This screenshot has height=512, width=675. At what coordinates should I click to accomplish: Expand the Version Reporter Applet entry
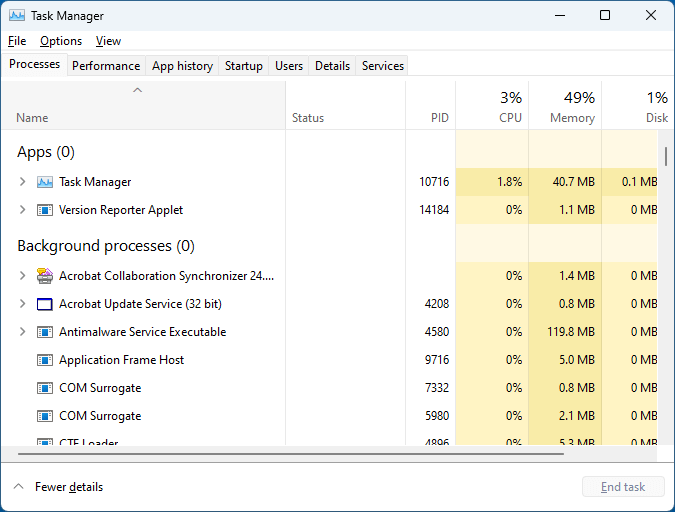[22, 210]
